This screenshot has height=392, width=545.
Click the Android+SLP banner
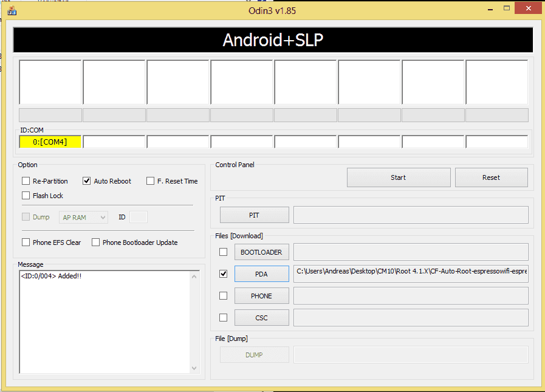coord(273,40)
